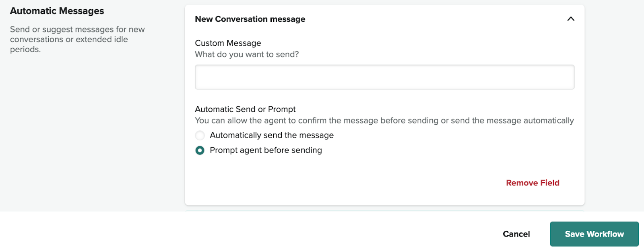Click the Automatically send the message label text
644x251 pixels.
coord(272,136)
